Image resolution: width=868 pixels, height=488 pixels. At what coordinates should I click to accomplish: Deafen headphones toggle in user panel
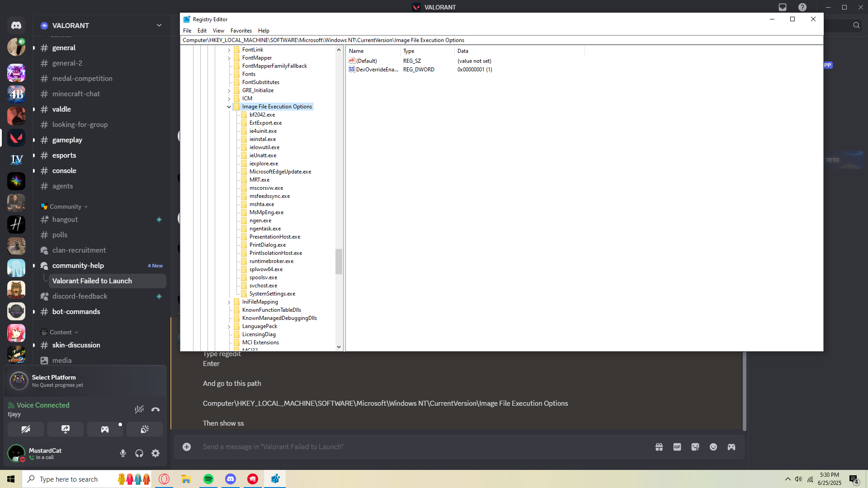139,453
